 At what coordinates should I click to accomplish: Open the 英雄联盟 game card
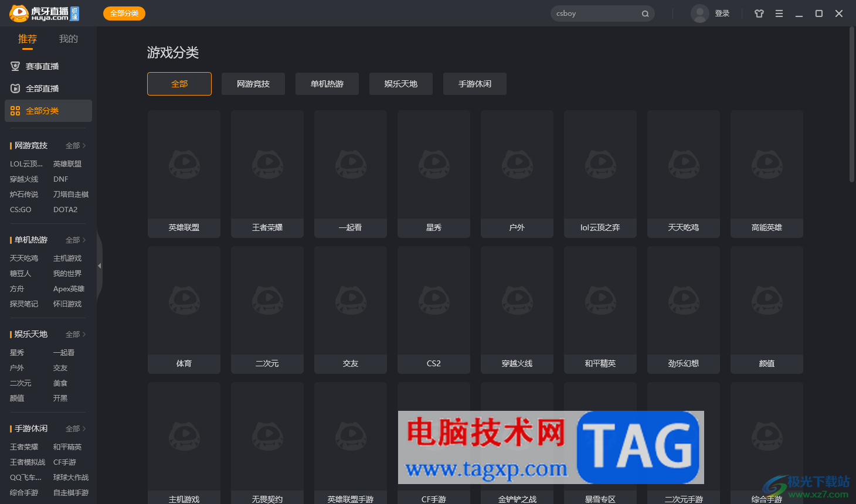pyautogui.click(x=184, y=174)
